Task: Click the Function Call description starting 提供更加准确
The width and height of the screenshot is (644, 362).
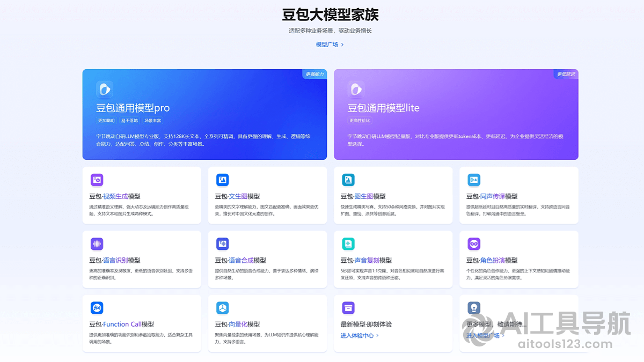Action: click(141, 338)
